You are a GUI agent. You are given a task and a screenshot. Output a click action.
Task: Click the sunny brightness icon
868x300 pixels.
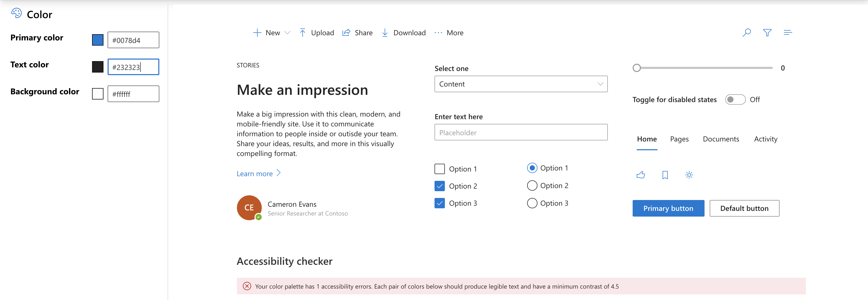click(x=689, y=175)
